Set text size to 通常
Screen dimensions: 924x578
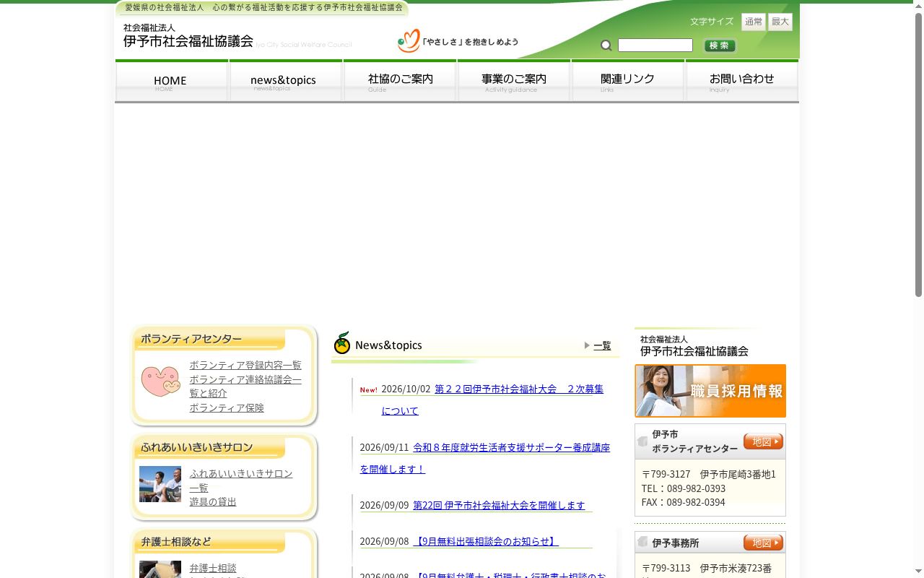point(754,22)
